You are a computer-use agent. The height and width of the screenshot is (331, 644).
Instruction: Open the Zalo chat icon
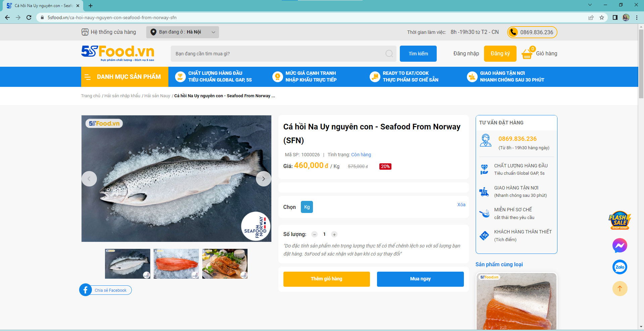tap(620, 267)
